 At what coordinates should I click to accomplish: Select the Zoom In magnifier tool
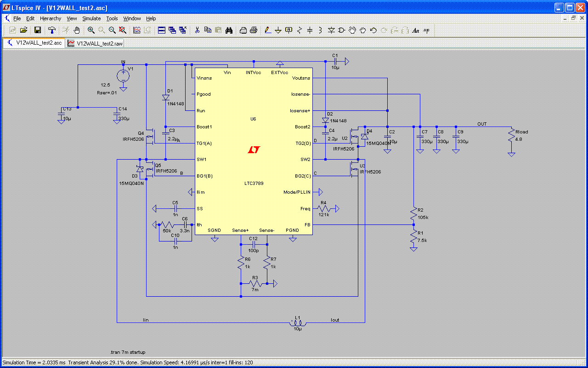click(91, 30)
